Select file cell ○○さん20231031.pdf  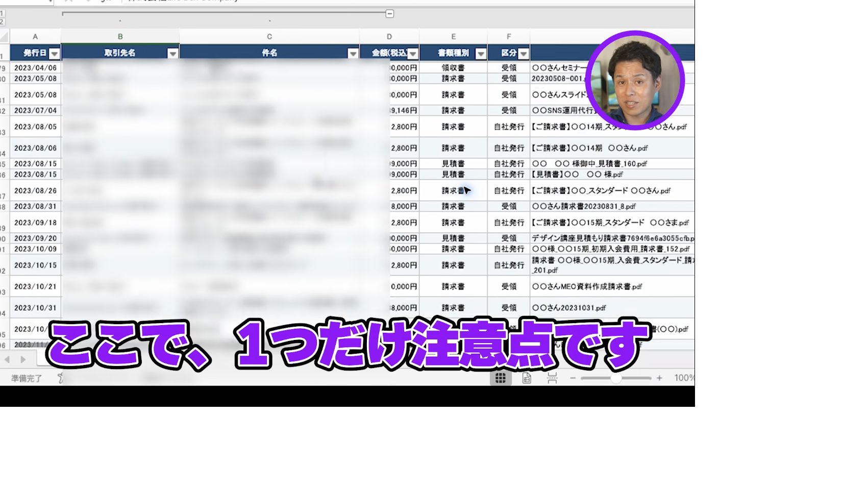[612, 308]
